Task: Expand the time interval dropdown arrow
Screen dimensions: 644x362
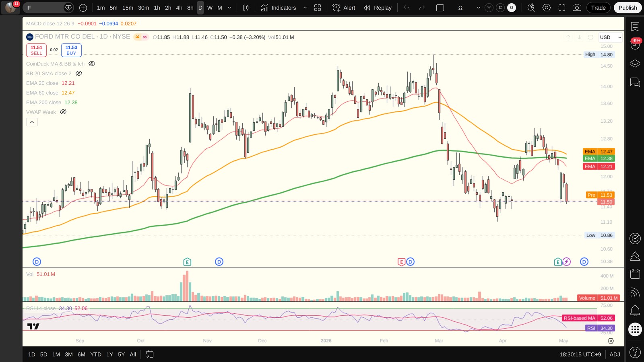Action: (229, 8)
